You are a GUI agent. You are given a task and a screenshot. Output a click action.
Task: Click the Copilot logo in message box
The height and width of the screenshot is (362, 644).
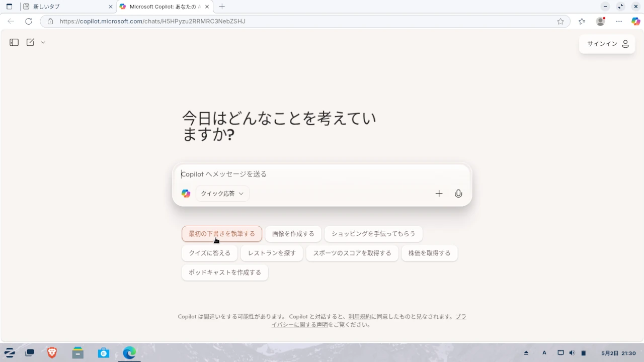coord(186,194)
